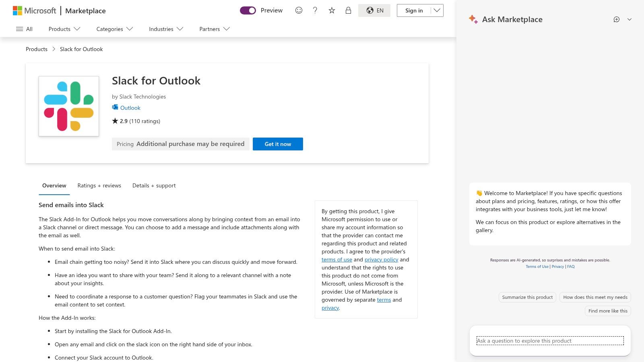Go to Products breadcrumb

[x=37, y=49]
